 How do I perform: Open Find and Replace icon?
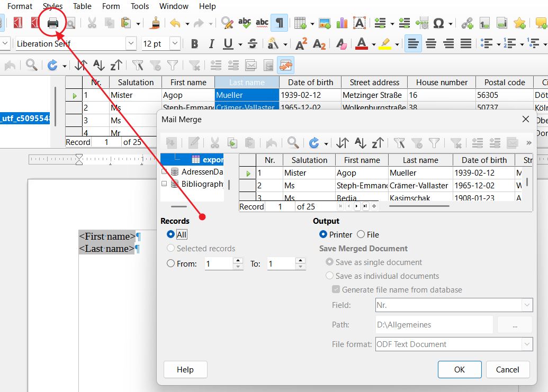[227, 23]
